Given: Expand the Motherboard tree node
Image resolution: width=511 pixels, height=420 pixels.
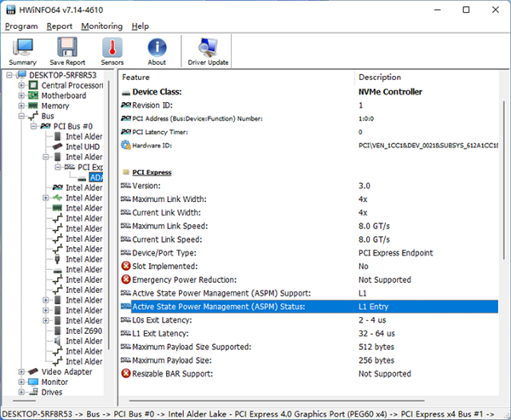Looking at the screenshot, I should coord(21,95).
